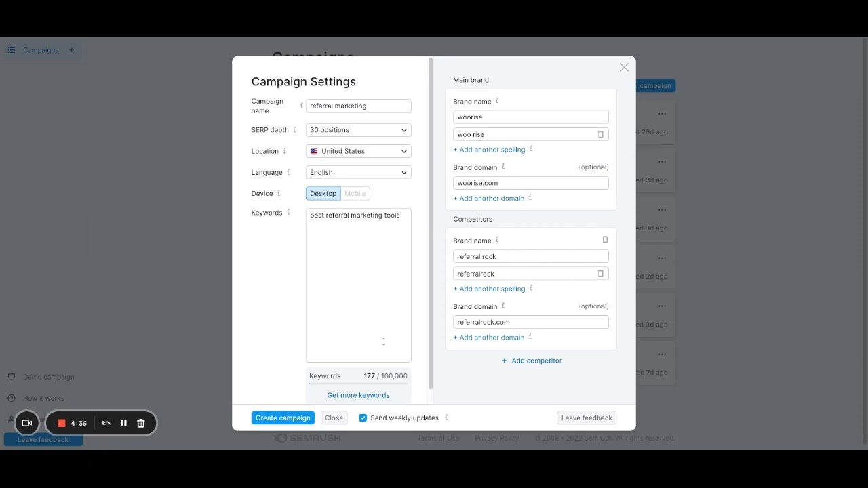868x488 pixels.
Task: Click info icon beside Keywords label
Action: coord(288,212)
